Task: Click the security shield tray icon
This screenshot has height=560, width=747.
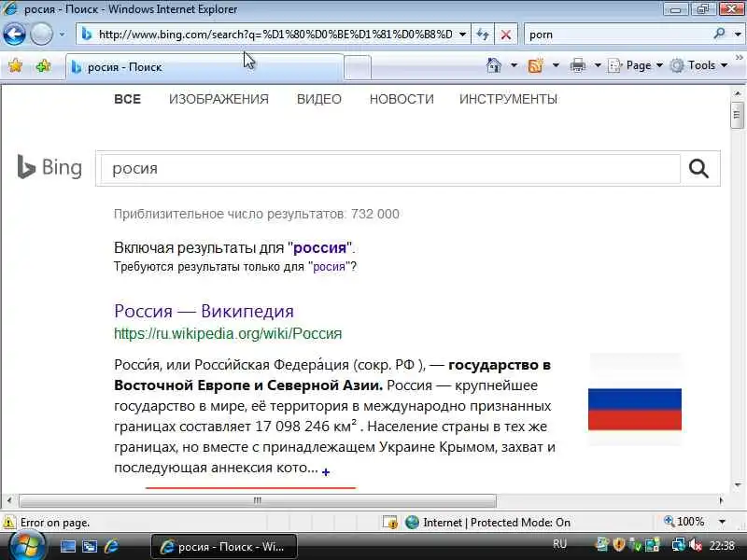Action: (619, 544)
